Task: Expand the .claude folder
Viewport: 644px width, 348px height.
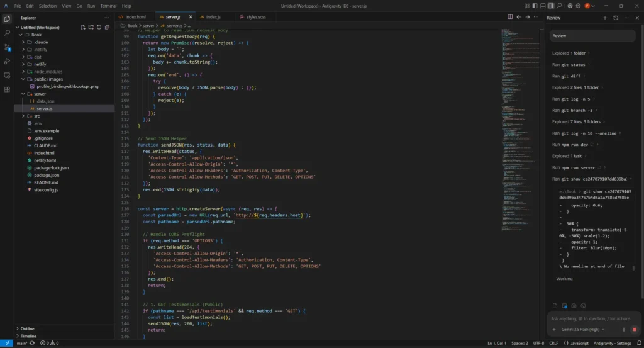Action: pyautogui.click(x=23, y=42)
